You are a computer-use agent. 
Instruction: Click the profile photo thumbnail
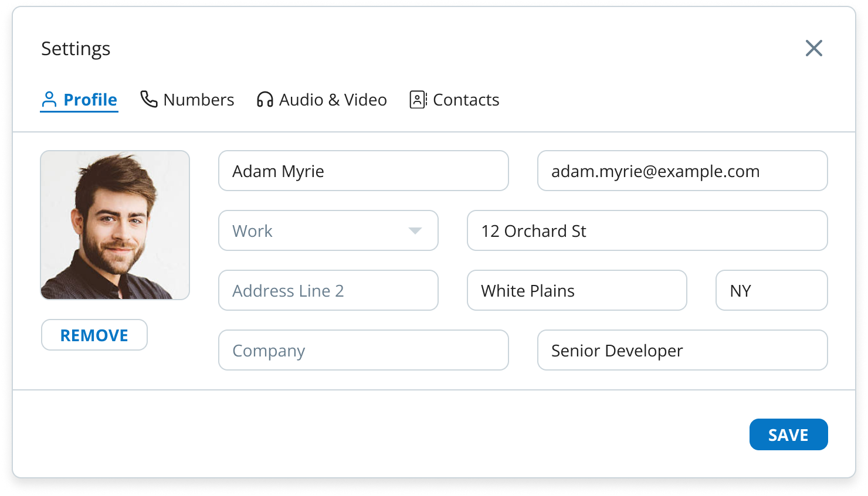(115, 225)
